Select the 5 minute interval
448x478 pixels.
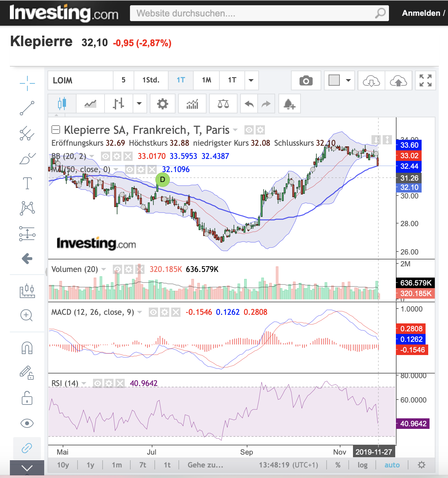pos(123,80)
